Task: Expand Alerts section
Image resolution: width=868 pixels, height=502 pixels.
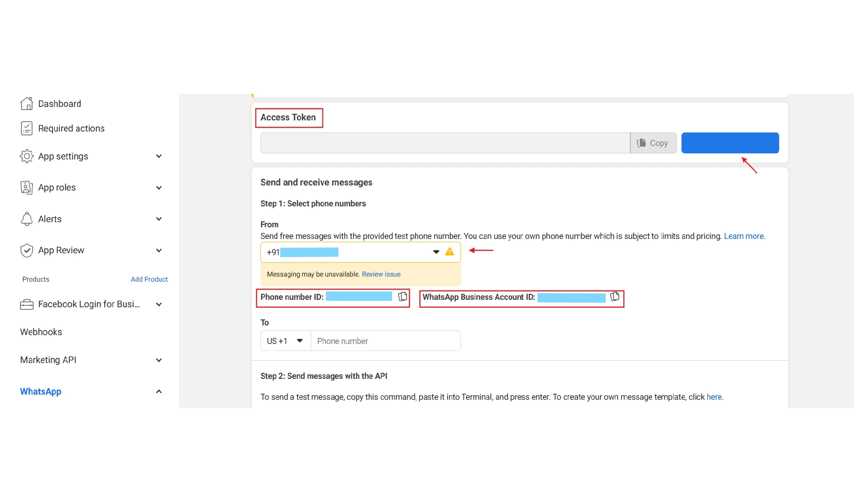Action: click(x=159, y=219)
